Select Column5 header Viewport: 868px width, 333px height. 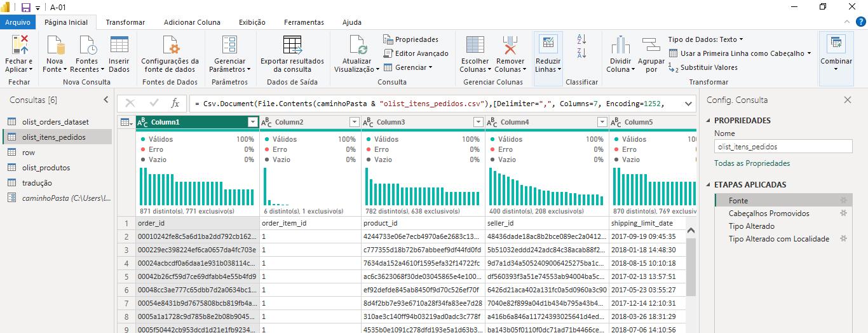coord(653,122)
